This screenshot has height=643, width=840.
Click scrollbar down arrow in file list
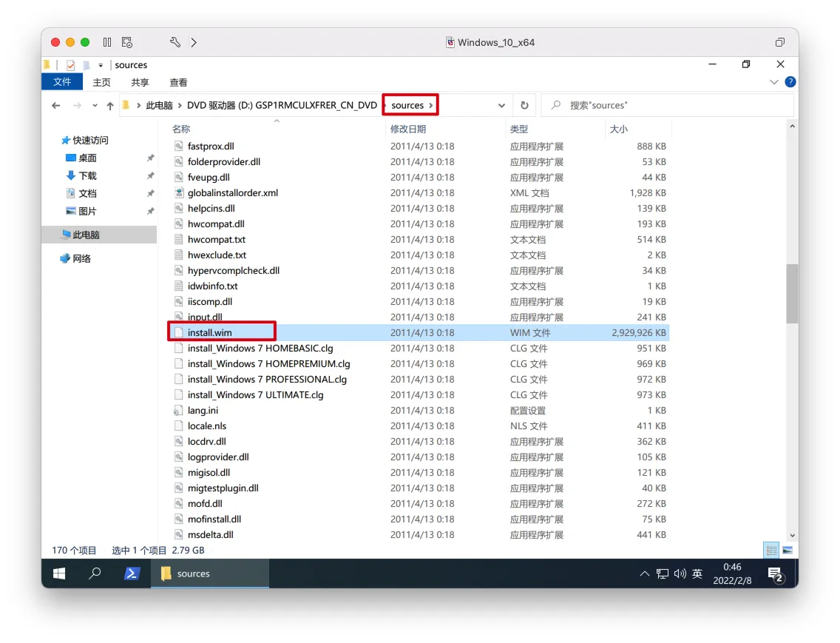[793, 536]
